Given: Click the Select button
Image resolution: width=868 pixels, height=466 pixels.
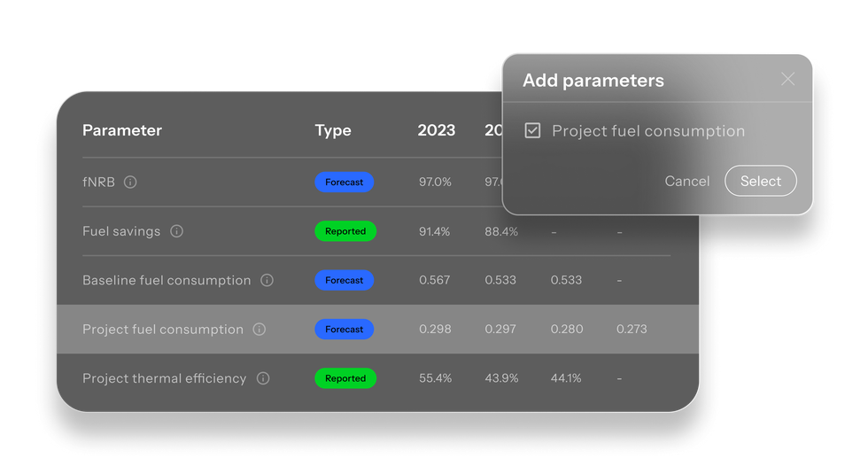Looking at the screenshot, I should pos(761,181).
